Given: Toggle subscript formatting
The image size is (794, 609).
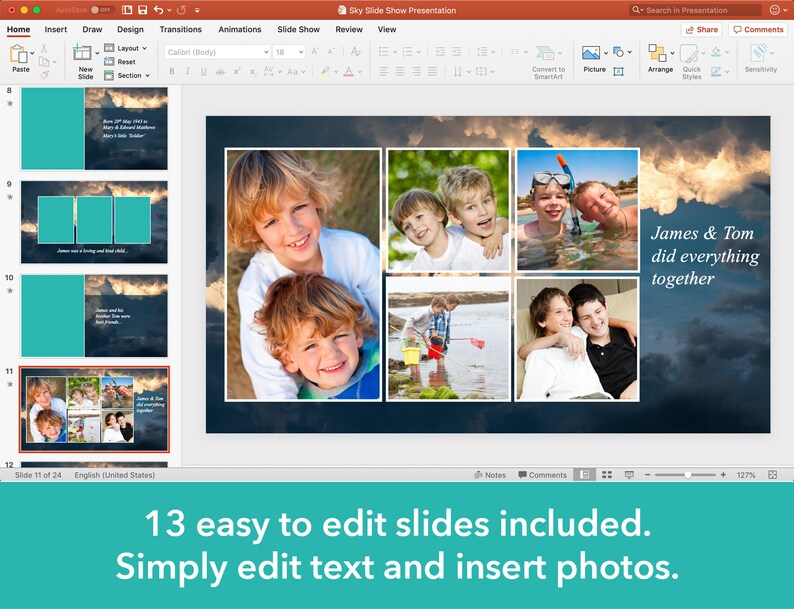Looking at the screenshot, I should point(252,72).
